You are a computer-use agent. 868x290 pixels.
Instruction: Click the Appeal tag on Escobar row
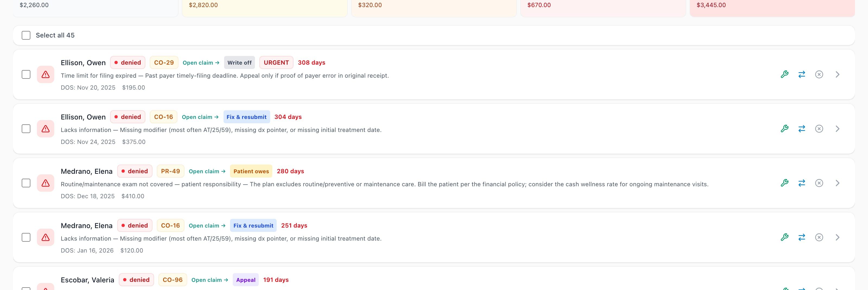[x=246, y=280]
